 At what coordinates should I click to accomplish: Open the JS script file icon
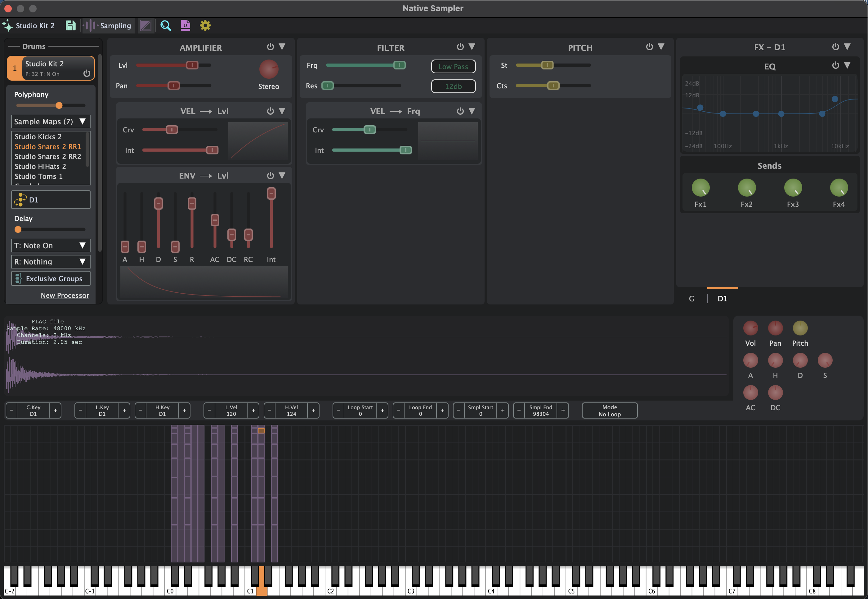coord(186,25)
